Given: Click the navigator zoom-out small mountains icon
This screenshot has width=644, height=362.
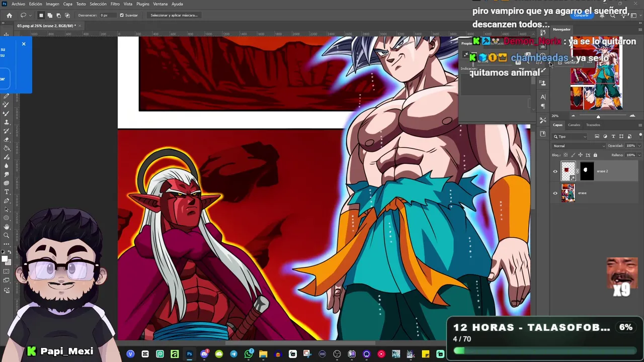Looking at the screenshot, I should [573, 116].
